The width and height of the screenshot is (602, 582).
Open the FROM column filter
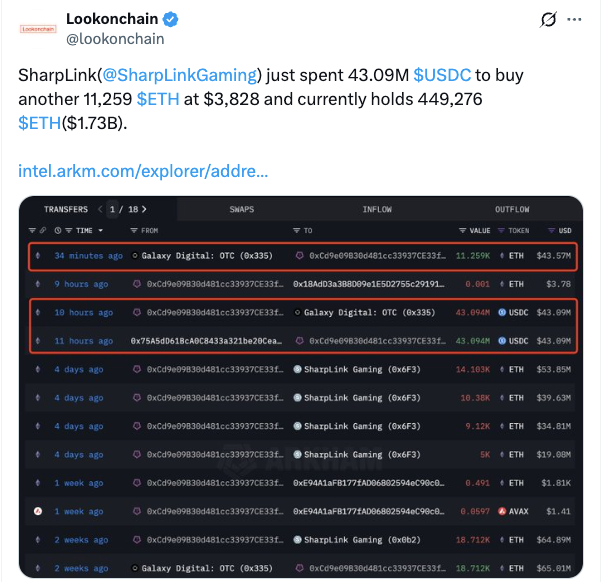(135, 230)
